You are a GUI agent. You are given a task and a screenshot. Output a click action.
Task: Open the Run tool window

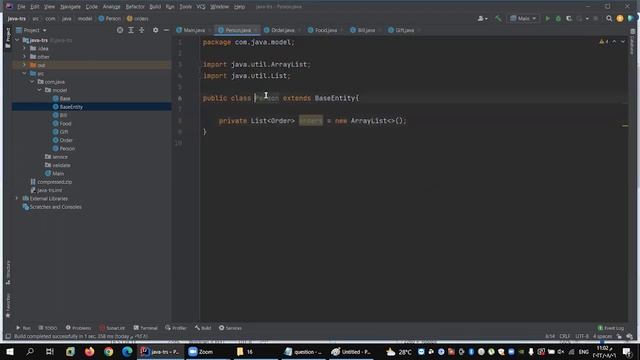(23, 328)
